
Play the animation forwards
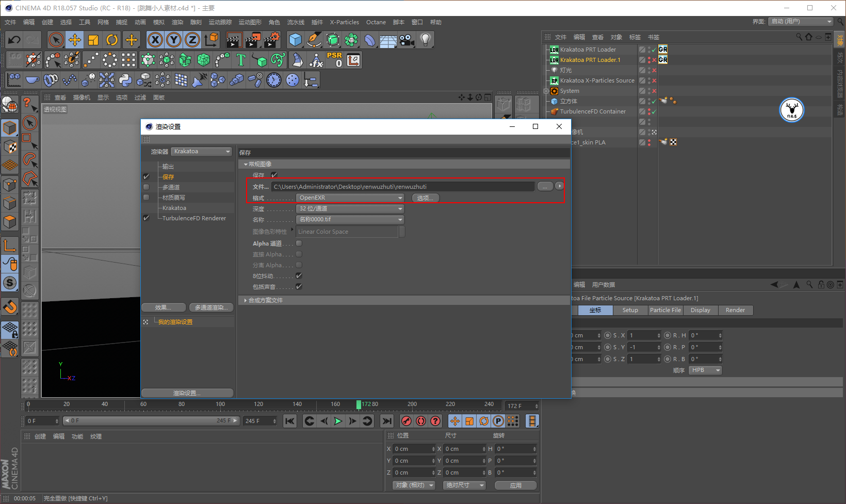pyautogui.click(x=338, y=421)
